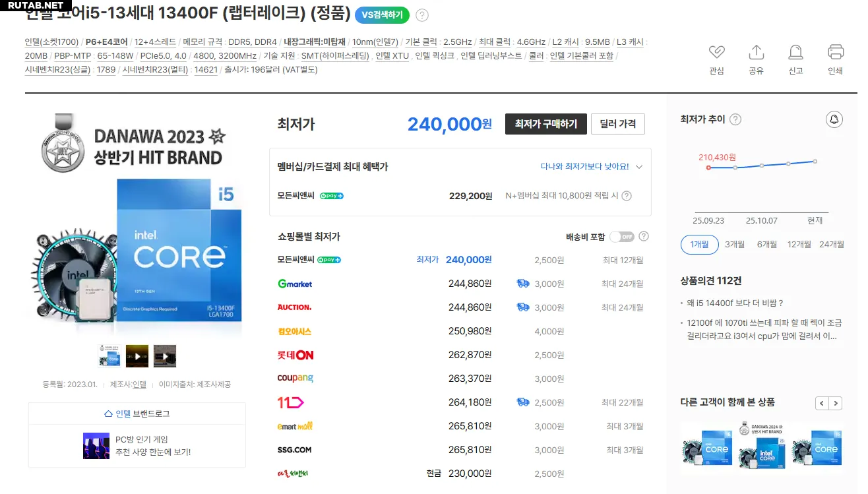Click the 공유 share icon
Image resolution: width=868 pixels, height=494 pixels.
(756, 52)
